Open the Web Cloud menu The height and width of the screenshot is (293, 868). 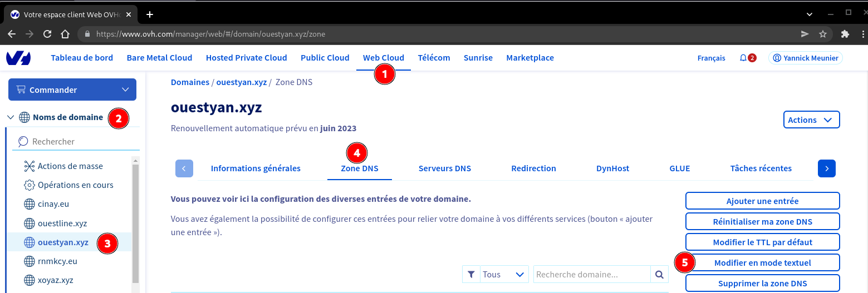(383, 58)
